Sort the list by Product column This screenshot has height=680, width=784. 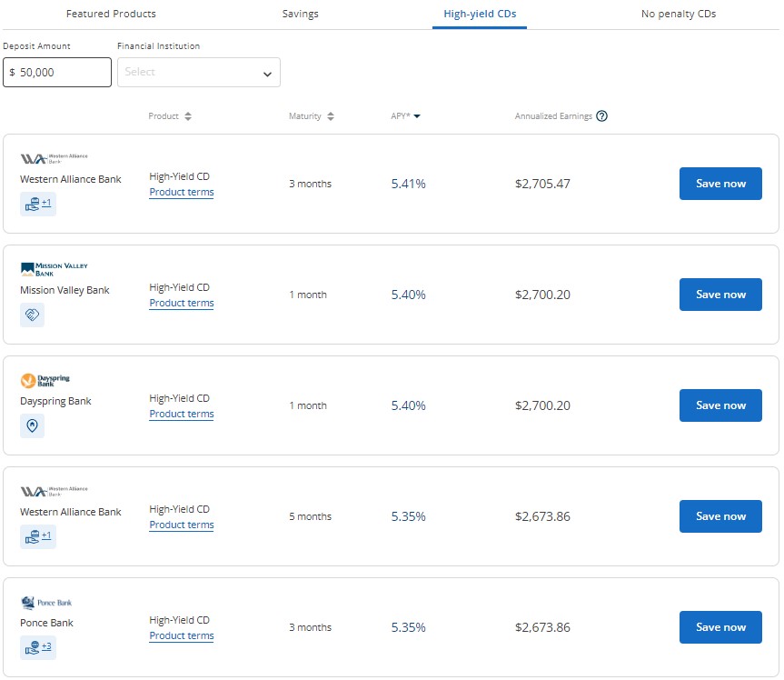pyautogui.click(x=170, y=116)
